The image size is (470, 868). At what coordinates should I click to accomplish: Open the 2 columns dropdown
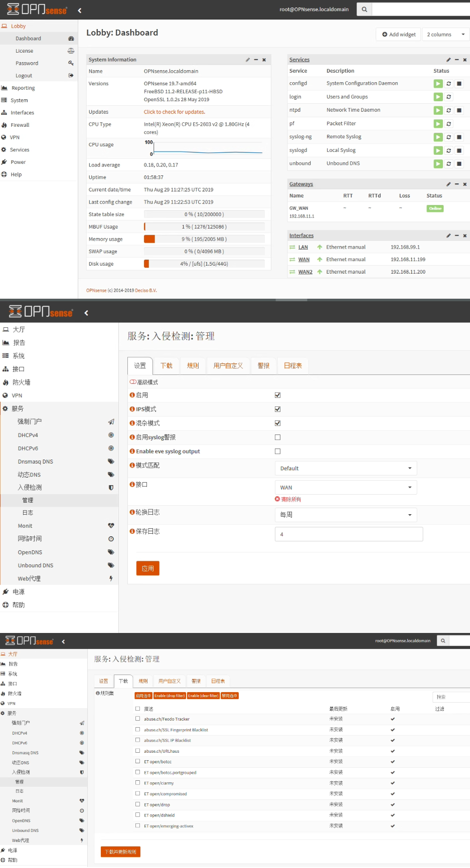(445, 35)
